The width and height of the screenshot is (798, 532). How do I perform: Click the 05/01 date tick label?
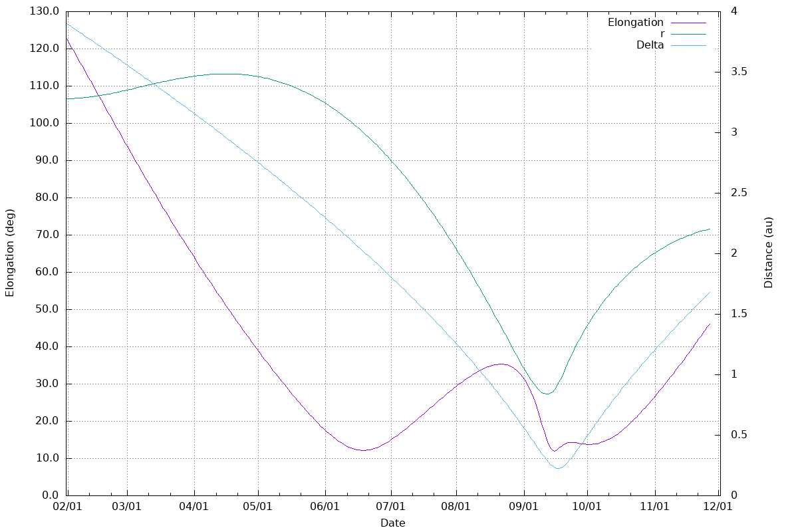click(x=258, y=507)
